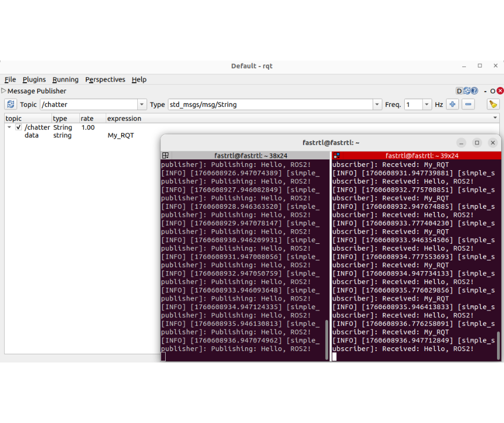Image resolution: width=504 pixels, height=423 pixels.
Task: Open the Topic combo box dropdown
Action: click(142, 105)
